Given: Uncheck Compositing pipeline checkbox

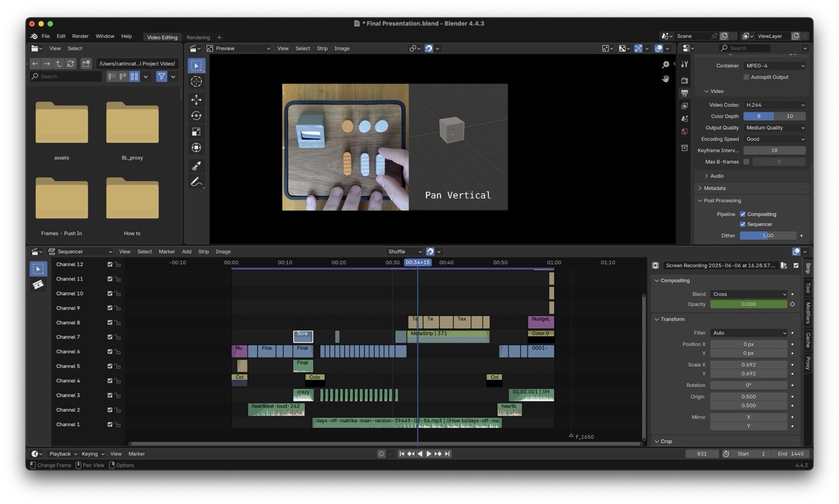Looking at the screenshot, I should 743,214.
